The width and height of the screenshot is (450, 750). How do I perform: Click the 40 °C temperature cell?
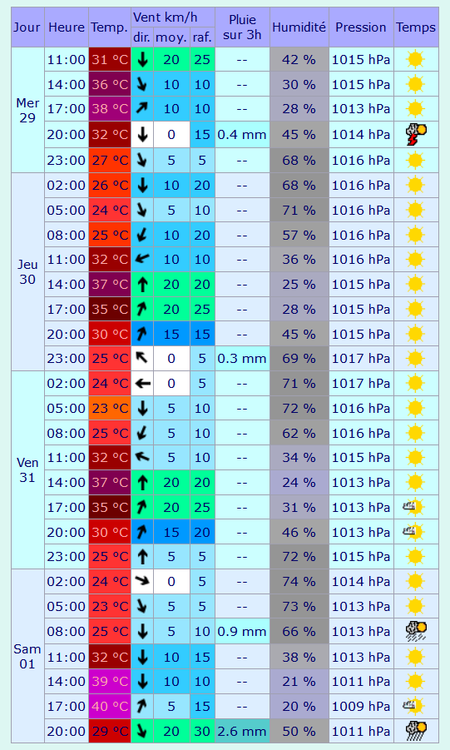pos(110,706)
